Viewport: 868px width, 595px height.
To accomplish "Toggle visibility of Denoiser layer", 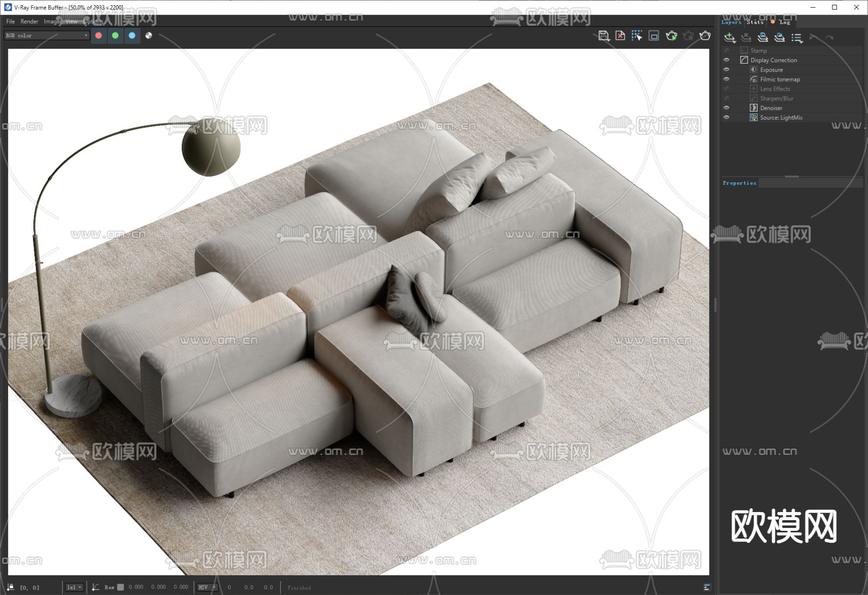I will 726,108.
